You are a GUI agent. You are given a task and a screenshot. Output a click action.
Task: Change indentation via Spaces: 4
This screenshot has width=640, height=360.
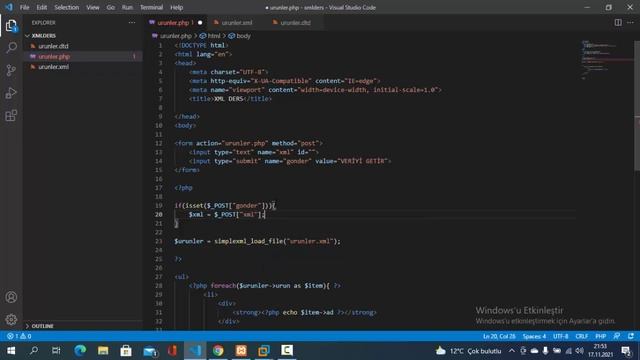click(x=534, y=336)
